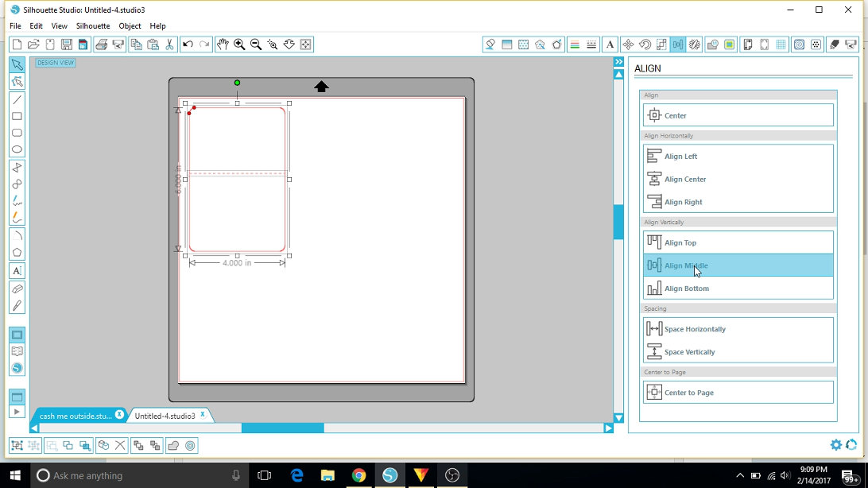Select the Rounded Rectangle tool
Image resolution: width=868 pixels, height=488 pixels.
click(x=17, y=133)
